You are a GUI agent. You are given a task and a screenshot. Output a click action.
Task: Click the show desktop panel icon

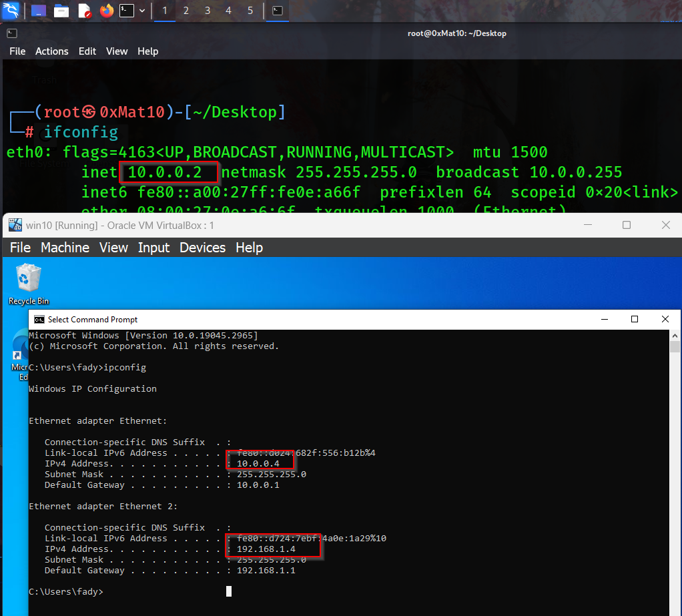tap(39, 11)
